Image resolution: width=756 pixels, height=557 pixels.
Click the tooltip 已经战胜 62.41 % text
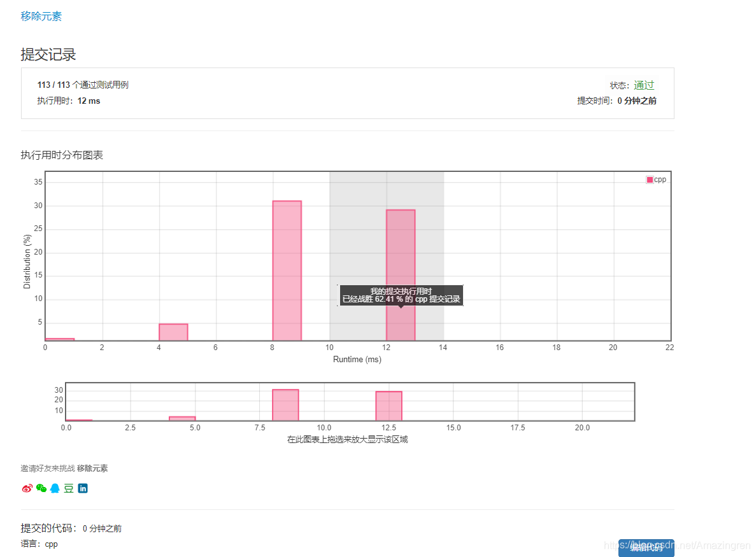(x=401, y=299)
